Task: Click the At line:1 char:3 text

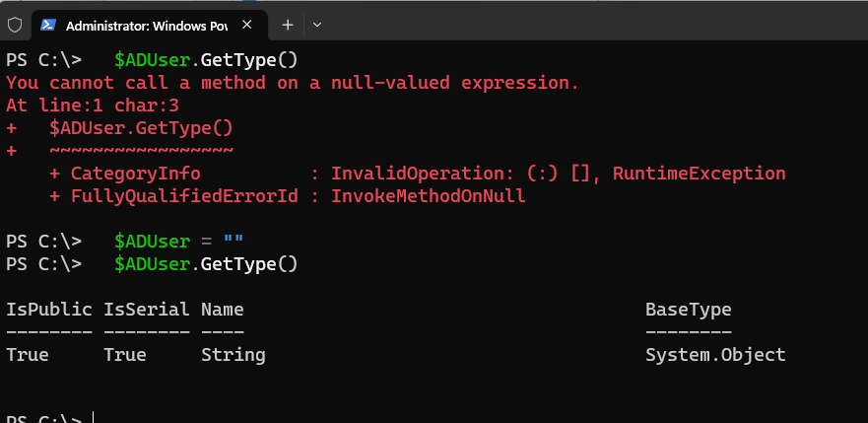Action: [x=93, y=106]
